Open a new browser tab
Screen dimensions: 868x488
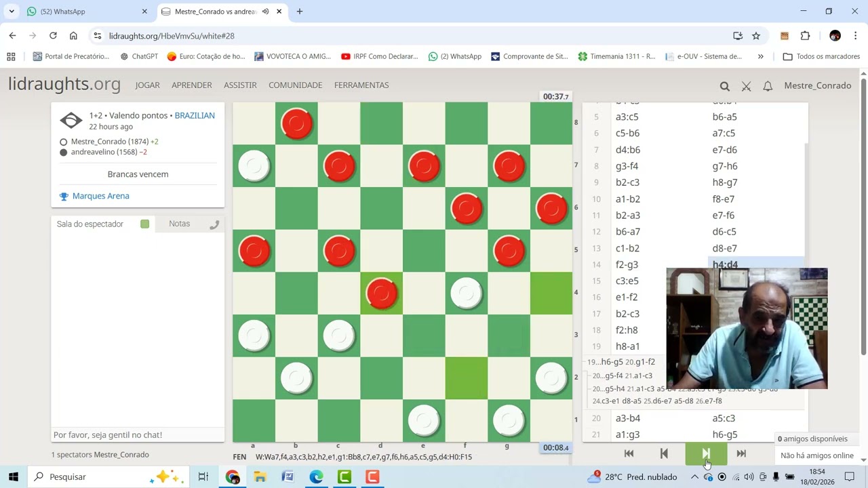tap(300, 12)
